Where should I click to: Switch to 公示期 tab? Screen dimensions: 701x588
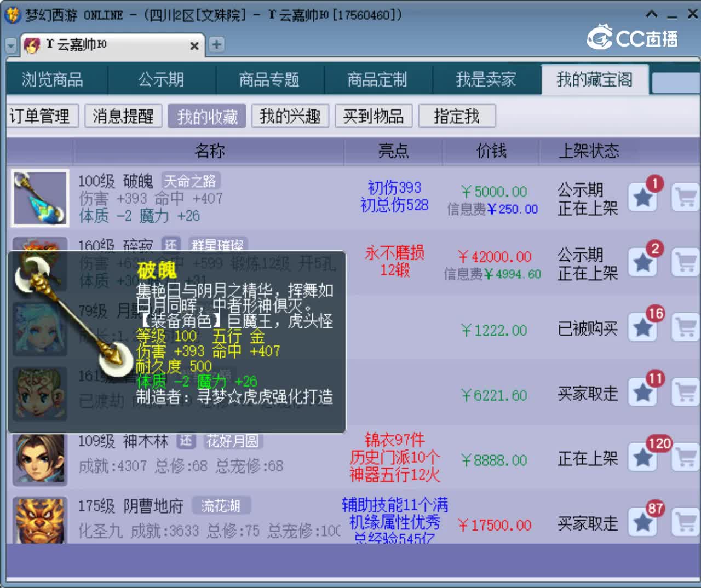[x=161, y=79]
